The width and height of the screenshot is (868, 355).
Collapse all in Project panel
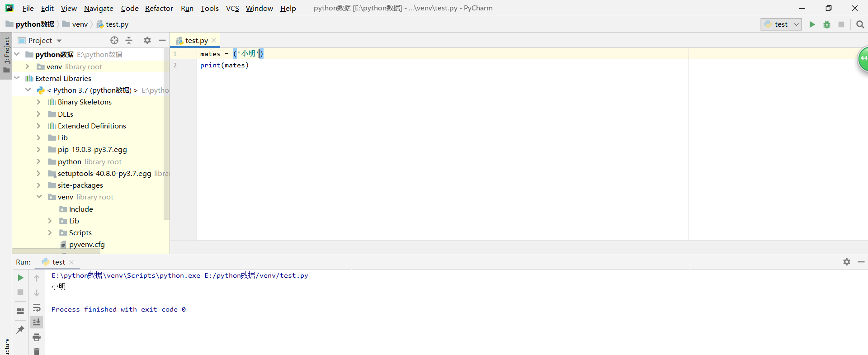[129, 40]
